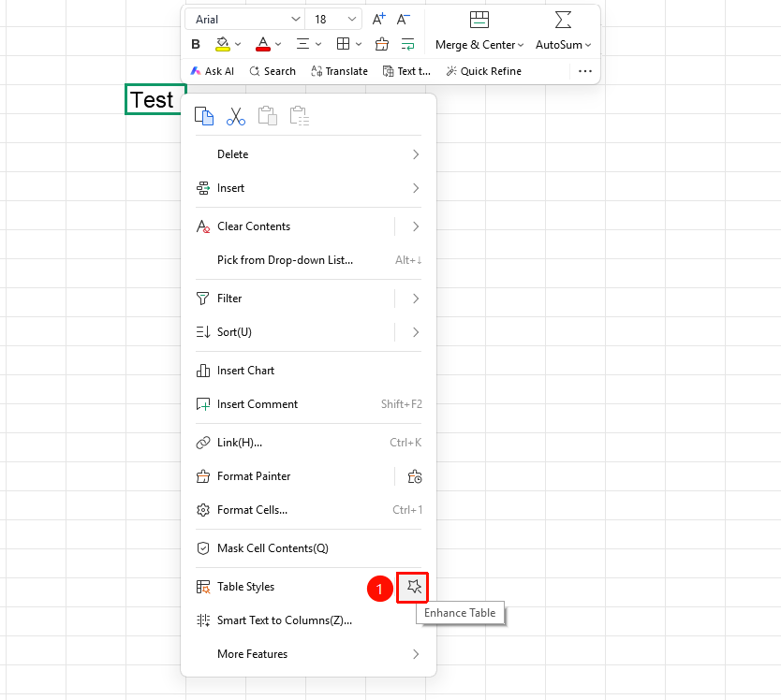Expand the font color dropdown arrow
This screenshot has width=781, height=700.
tap(278, 44)
